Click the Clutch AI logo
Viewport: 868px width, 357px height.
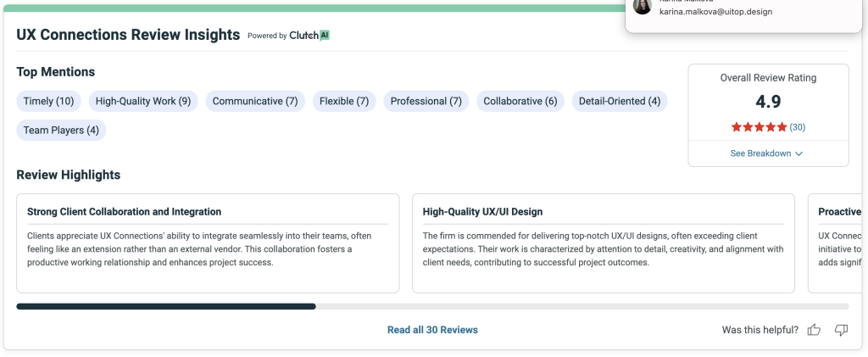pyautogui.click(x=309, y=36)
